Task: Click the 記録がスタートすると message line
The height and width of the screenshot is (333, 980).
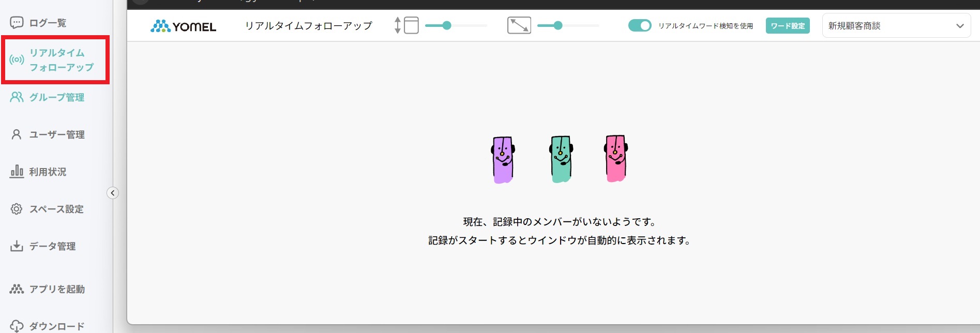Action: [x=560, y=240]
